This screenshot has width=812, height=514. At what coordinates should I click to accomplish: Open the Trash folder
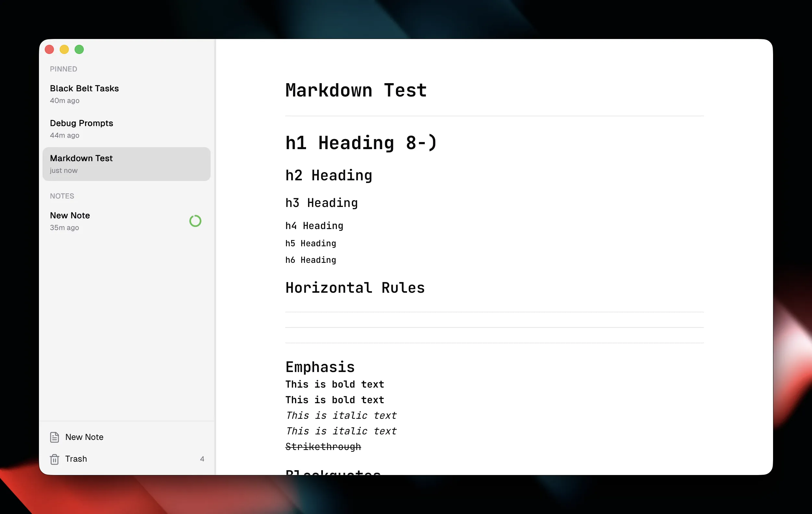click(x=76, y=459)
